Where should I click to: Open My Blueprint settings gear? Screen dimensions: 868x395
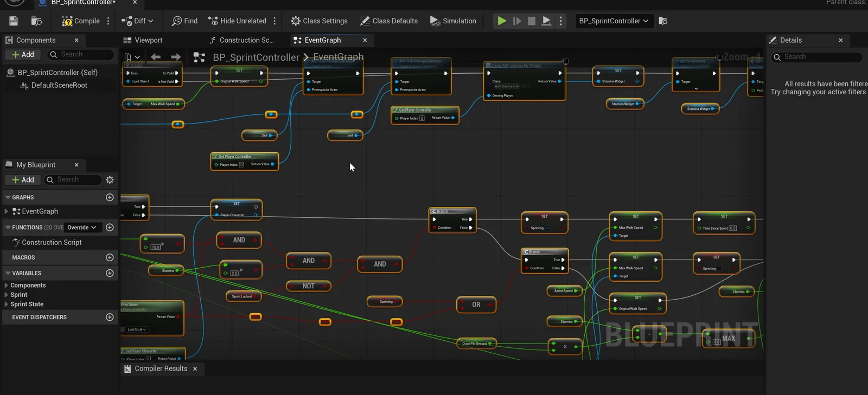point(110,180)
